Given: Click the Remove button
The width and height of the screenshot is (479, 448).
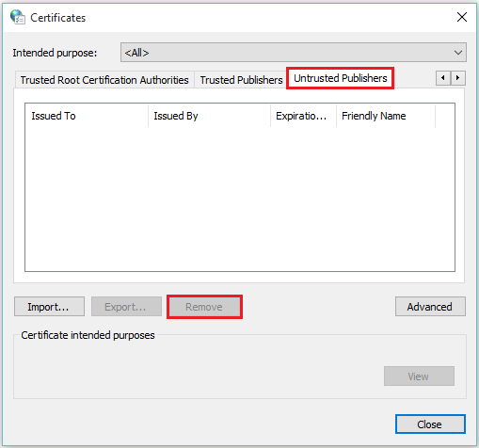Looking at the screenshot, I should [204, 307].
